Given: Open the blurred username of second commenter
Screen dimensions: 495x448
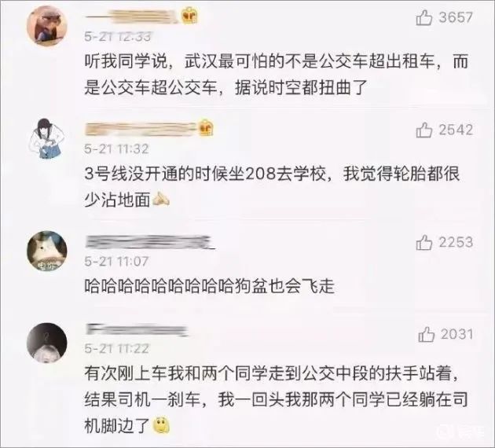Looking at the screenshot, I should [x=141, y=129].
